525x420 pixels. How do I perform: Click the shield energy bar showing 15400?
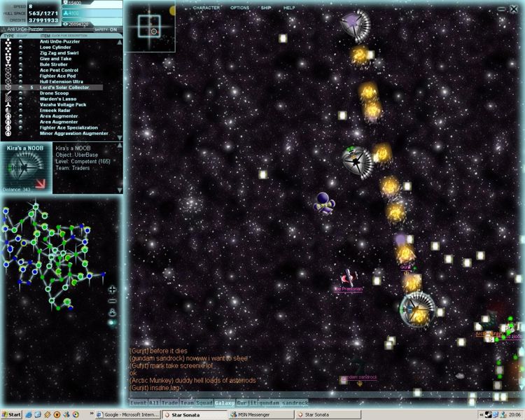[x=91, y=3]
